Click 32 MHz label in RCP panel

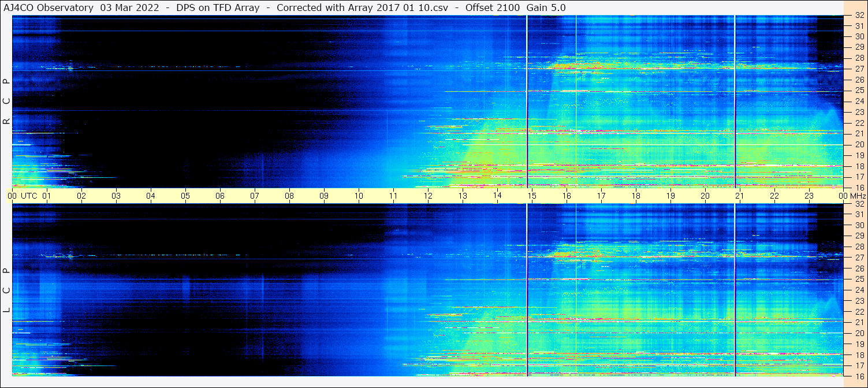point(859,16)
